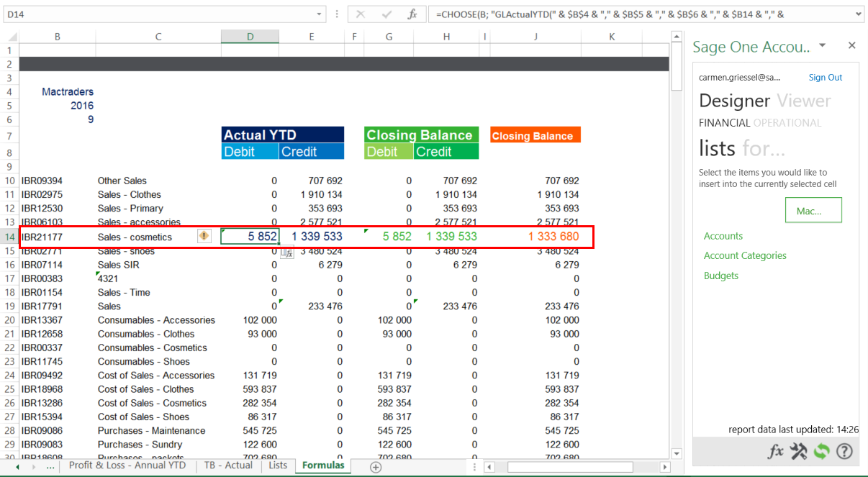
Task: Expand the Name Box dropdown
Action: [x=320, y=14]
